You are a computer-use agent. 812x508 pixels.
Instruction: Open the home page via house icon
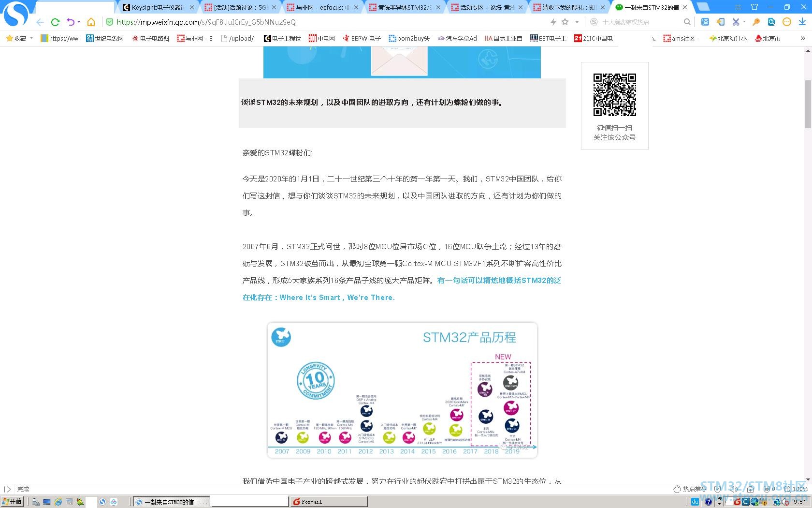(x=91, y=22)
